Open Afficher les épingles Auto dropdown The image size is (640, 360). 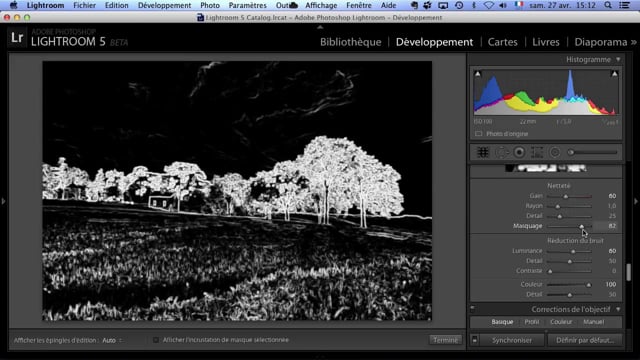click(112, 340)
